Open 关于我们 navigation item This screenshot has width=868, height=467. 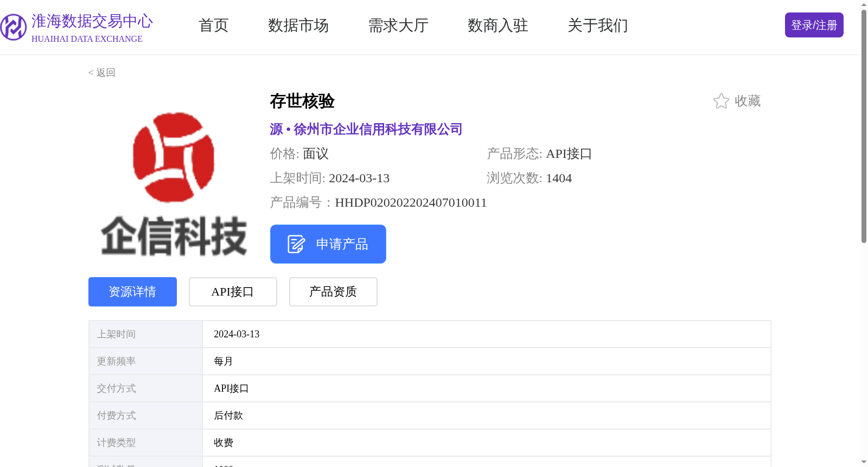click(x=598, y=25)
